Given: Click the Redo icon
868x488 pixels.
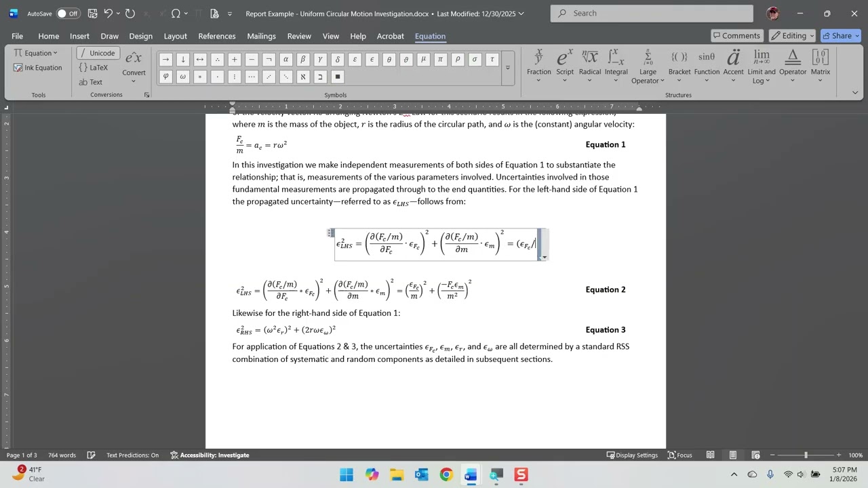Looking at the screenshot, I should point(130,14).
